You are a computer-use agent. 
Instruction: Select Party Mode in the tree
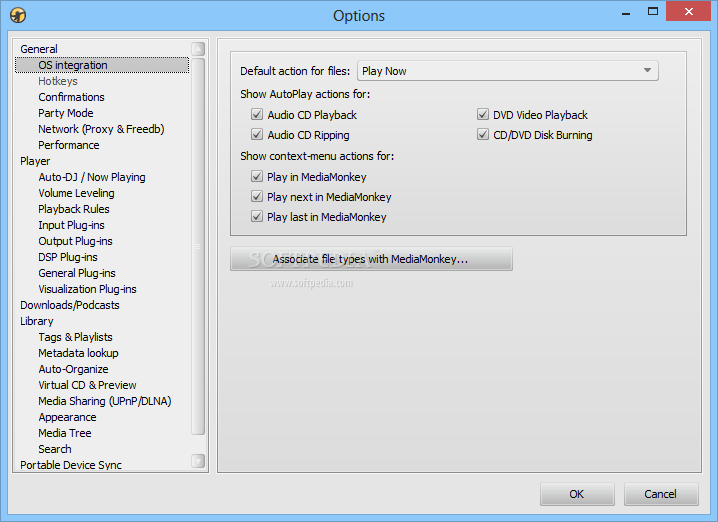coord(66,113)
